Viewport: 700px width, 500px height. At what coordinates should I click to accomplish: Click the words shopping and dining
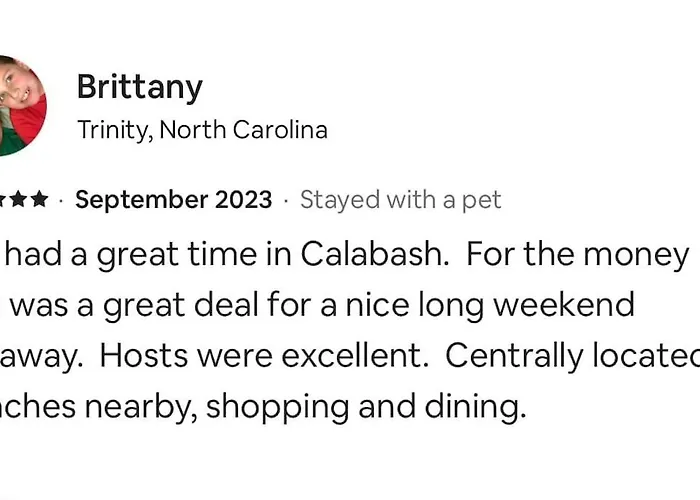tap(366, 408)
